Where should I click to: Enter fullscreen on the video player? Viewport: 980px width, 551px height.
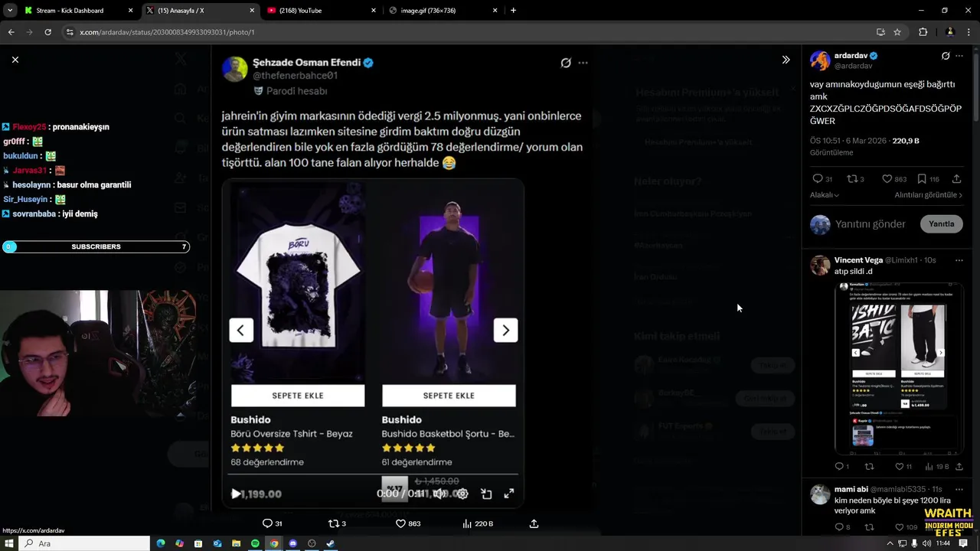click(509, 494)
